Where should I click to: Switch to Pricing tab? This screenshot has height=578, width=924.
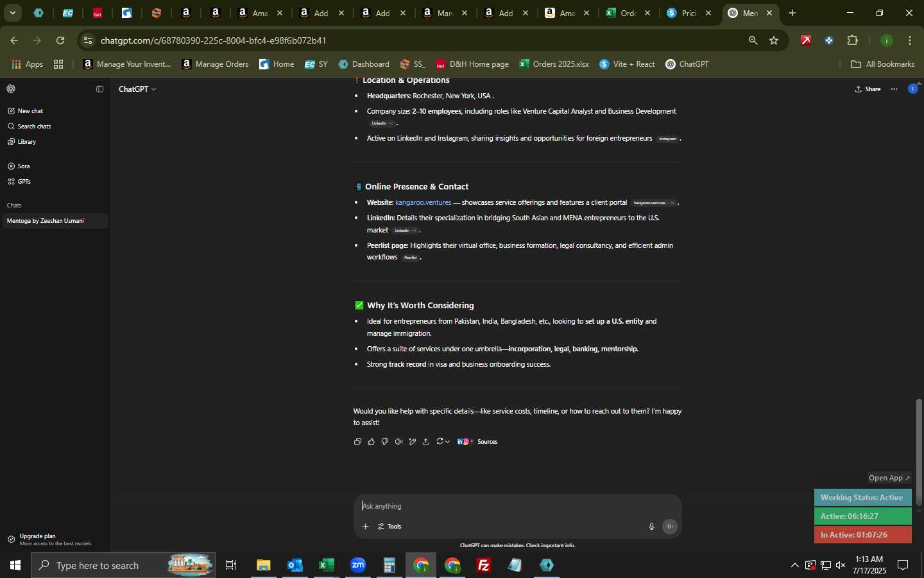point(690,13)
